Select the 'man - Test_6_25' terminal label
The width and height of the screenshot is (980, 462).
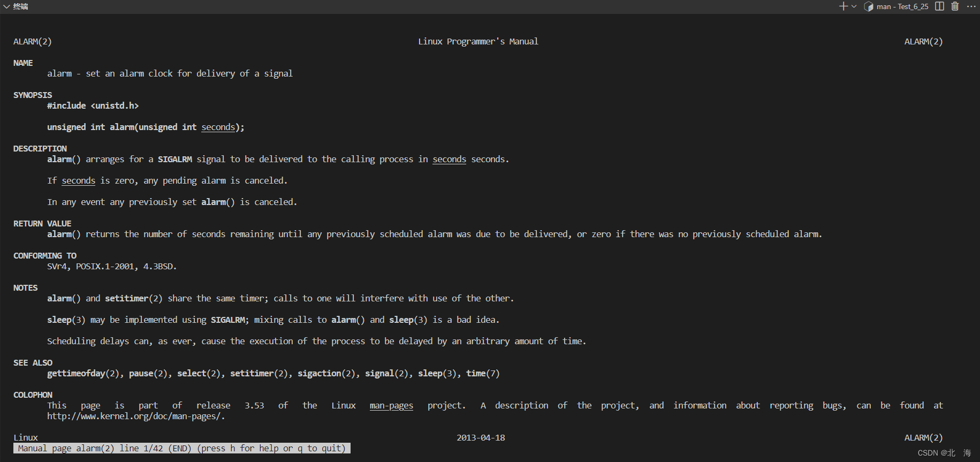902,6
